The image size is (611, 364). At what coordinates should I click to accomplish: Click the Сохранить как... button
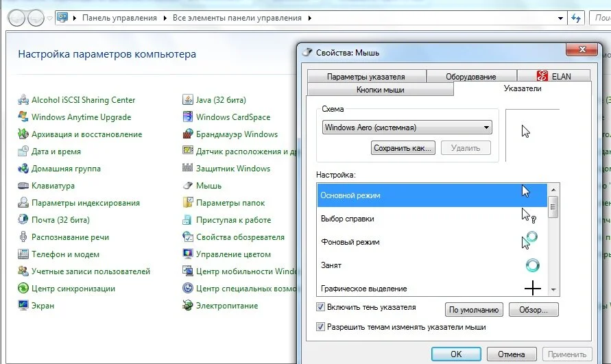click(403, 148)
